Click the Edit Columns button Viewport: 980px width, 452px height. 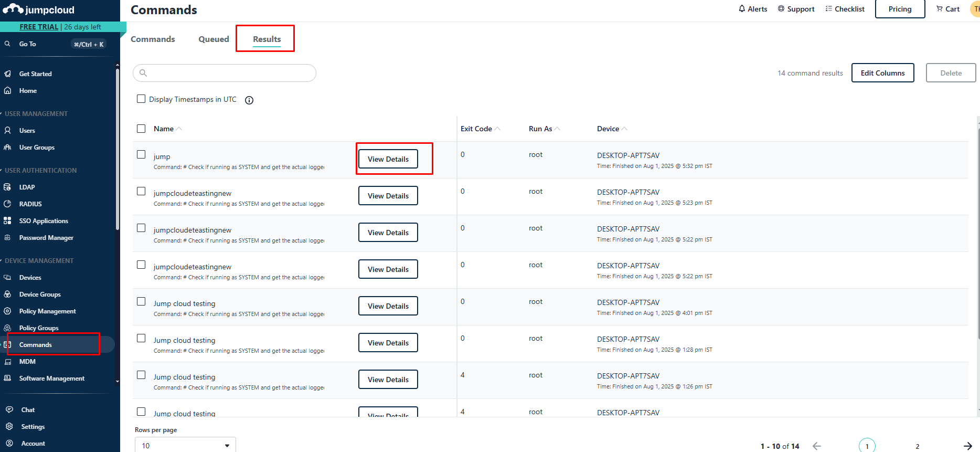882,73
